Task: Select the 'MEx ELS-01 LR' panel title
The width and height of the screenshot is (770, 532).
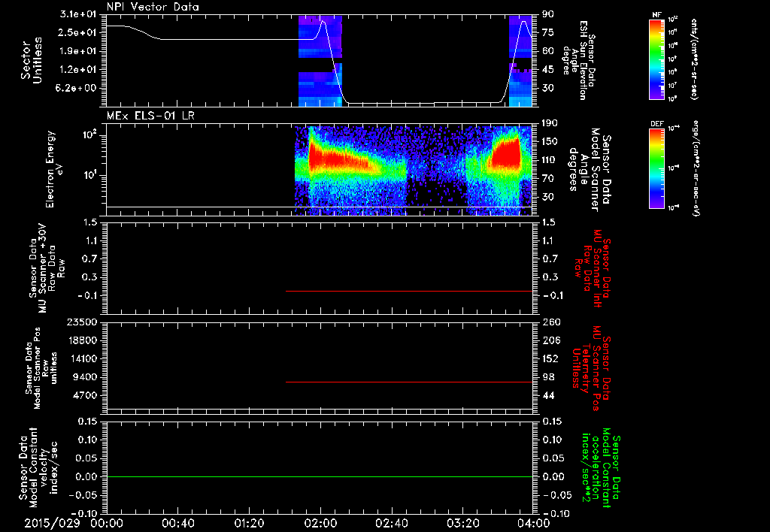Action: pos(150,116)
